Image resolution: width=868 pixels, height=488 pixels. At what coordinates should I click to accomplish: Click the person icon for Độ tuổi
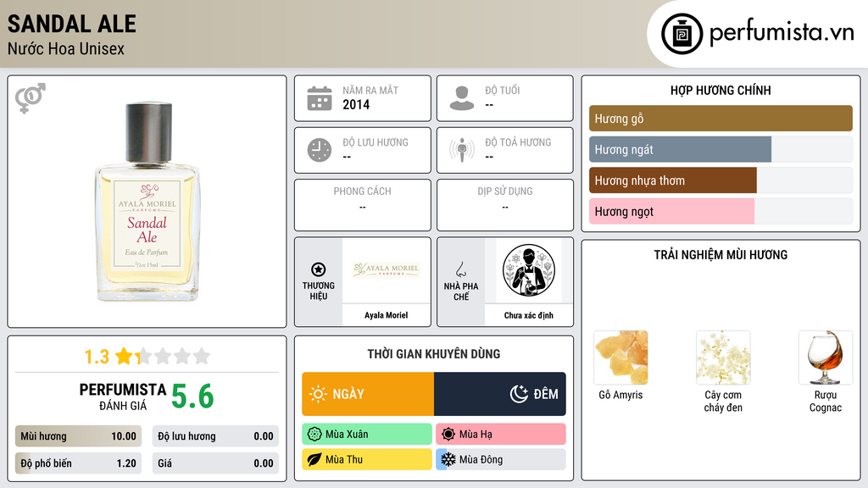(x=462, y=98)
